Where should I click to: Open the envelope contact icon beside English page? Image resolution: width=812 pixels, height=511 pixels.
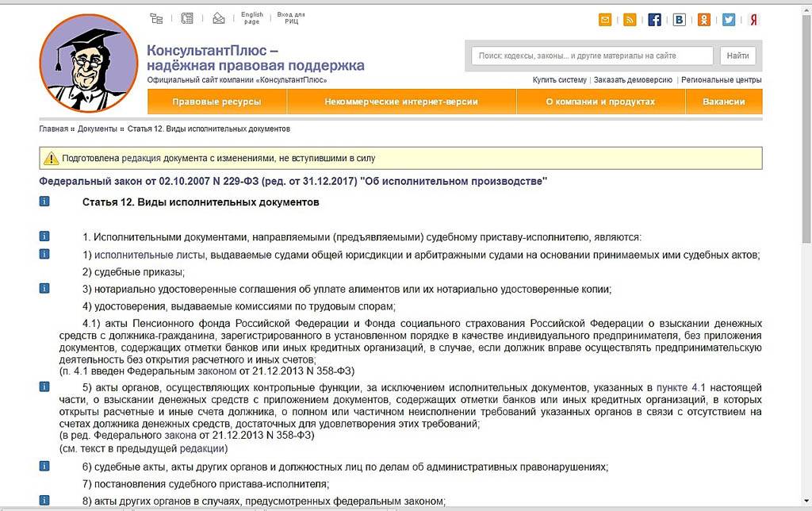tap(219, 18)
